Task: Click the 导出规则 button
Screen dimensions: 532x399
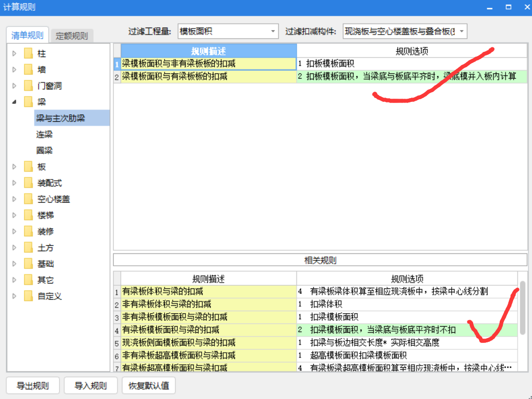Action: click(33, 386)
